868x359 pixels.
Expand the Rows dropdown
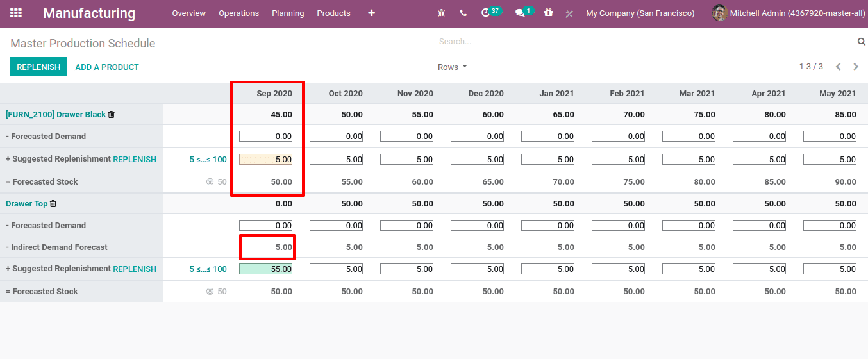click(x=452, y=67)
